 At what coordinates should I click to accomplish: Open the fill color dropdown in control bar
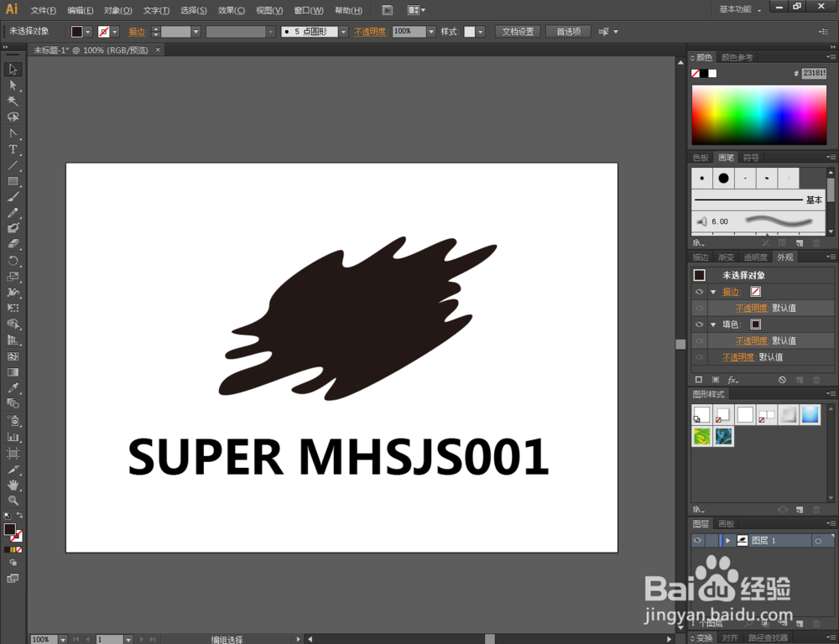point(88,32)
